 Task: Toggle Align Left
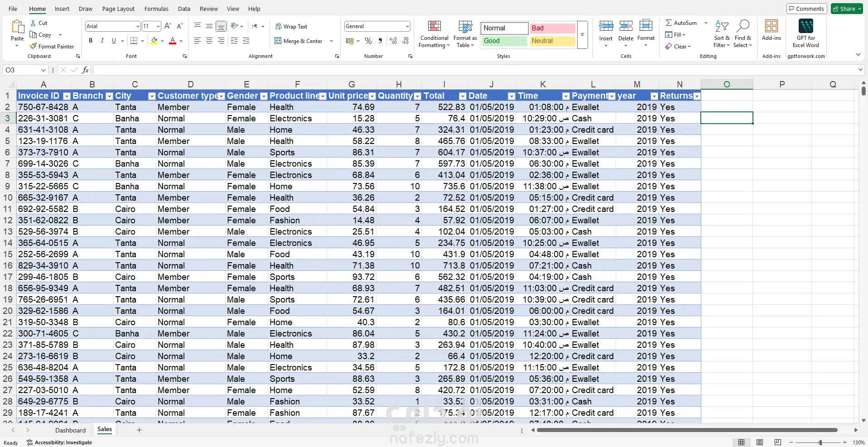coord(198,41)
